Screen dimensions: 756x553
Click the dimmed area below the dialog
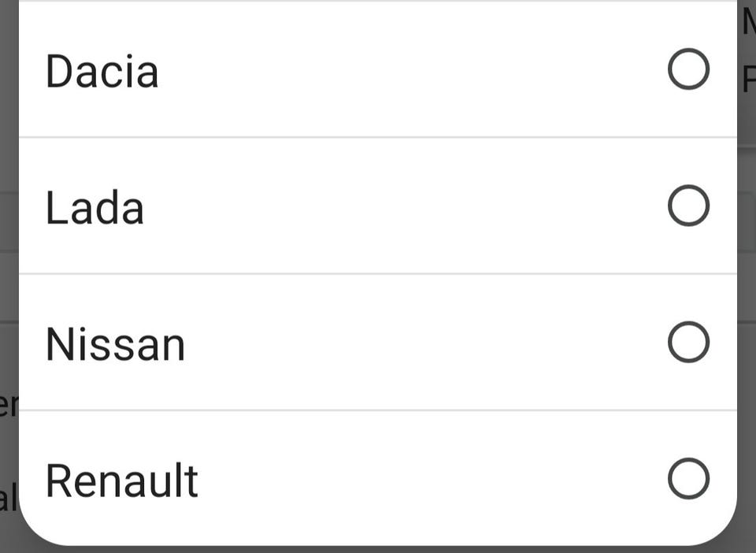(x=378, y=549)
